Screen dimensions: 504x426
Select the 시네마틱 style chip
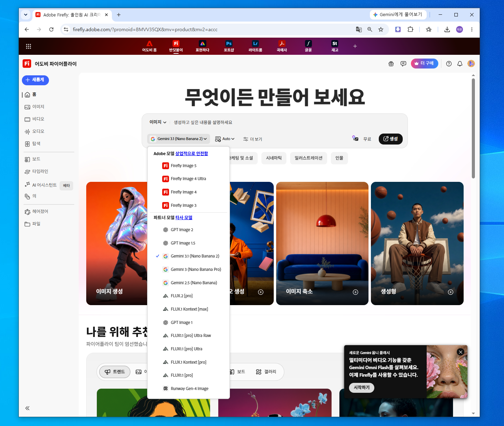point(274,158)
